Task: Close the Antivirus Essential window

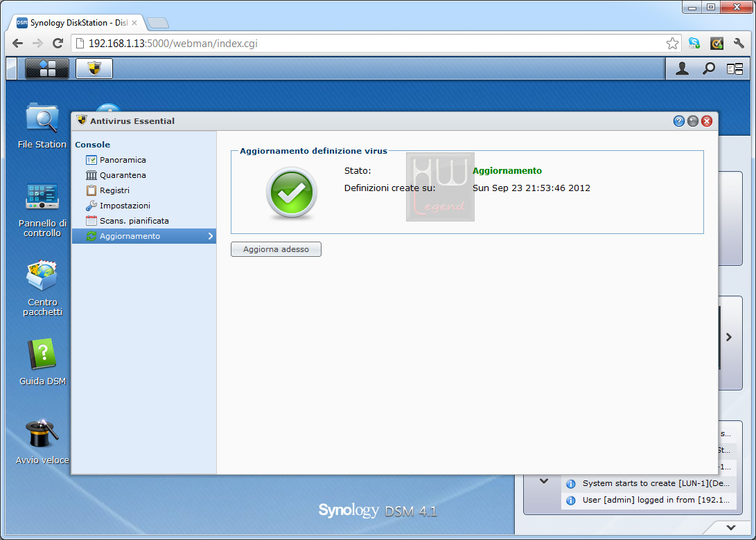Action: coord(707,121)
